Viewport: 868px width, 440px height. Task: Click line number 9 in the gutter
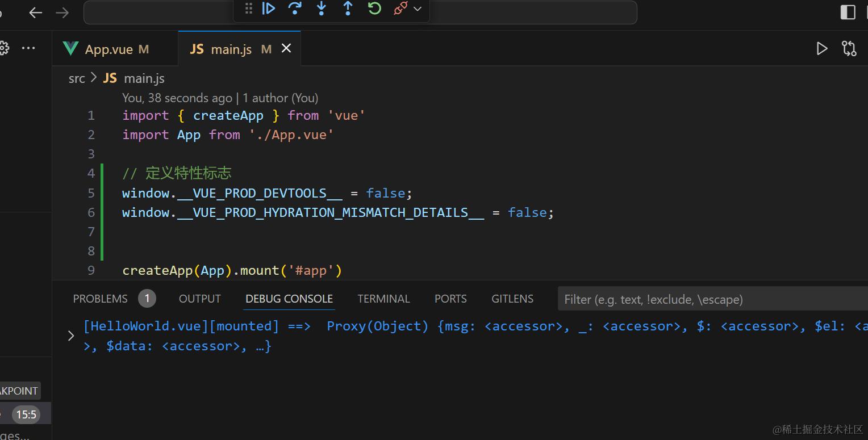(91, 270)
